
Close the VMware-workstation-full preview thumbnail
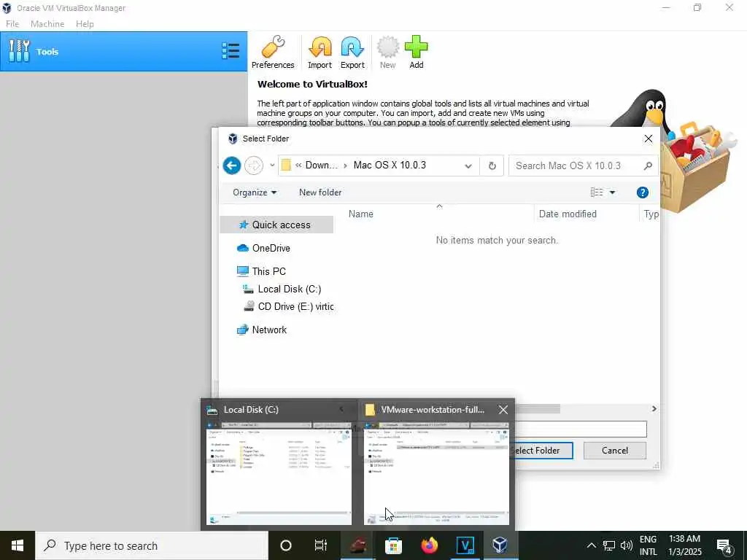[x=503, y=410]
